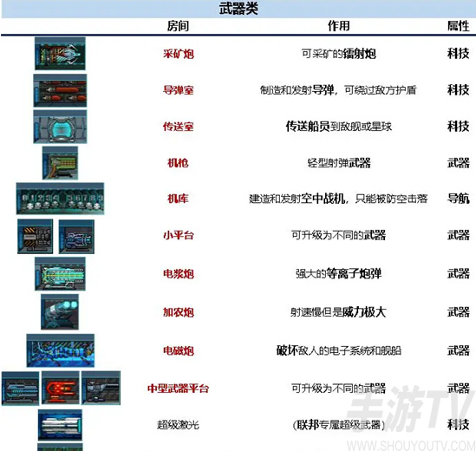The height and width of the screenshot is (451, 476).
Task: Click 可升级为不同的武器 in 小平台 row
Action: 339,235
